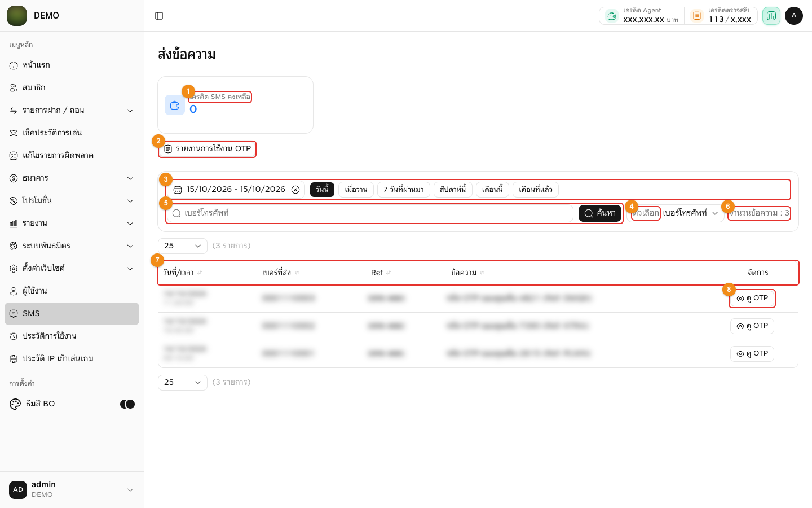
Task: Sort by เบอร์ที่ส่ง column sort icon
Action: (297, 273)
